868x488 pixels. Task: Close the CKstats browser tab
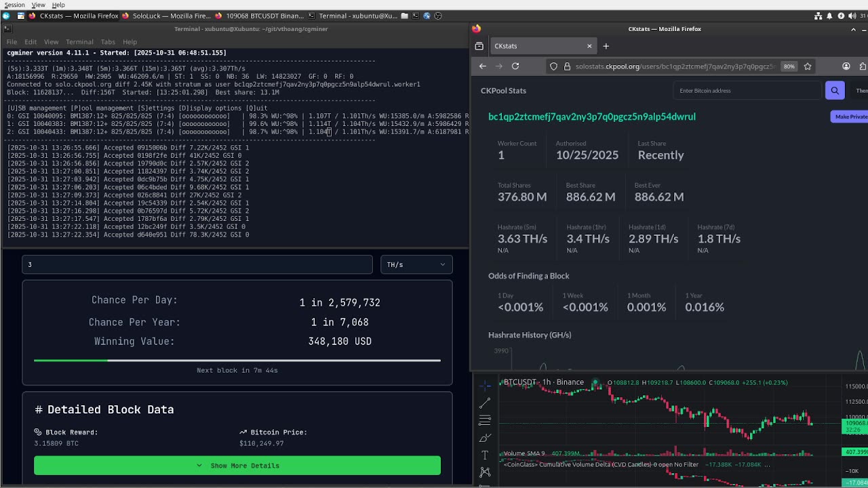[589, 46]
